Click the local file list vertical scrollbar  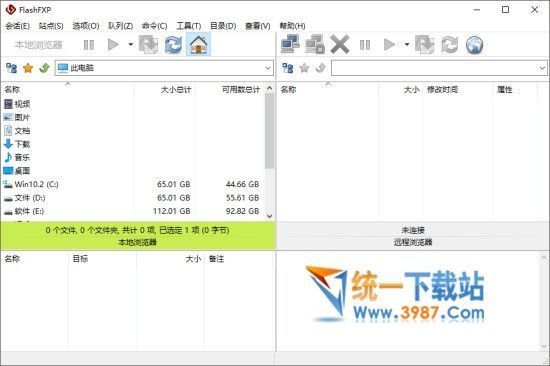pyautogui.click(x=269, y=152)
